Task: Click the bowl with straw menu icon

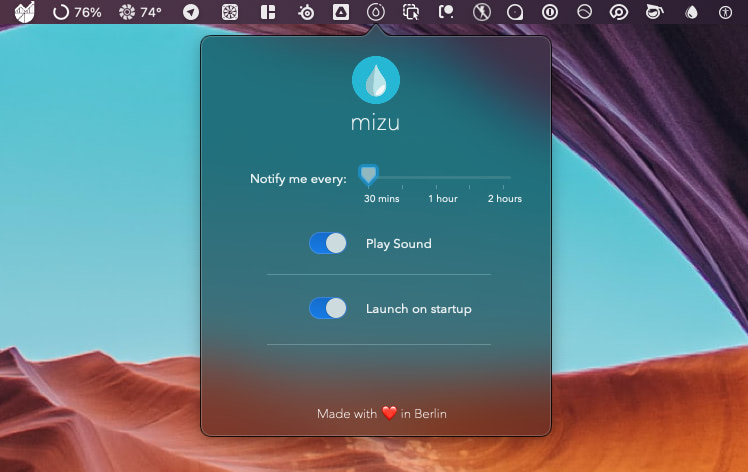Action: coord(654,12)
